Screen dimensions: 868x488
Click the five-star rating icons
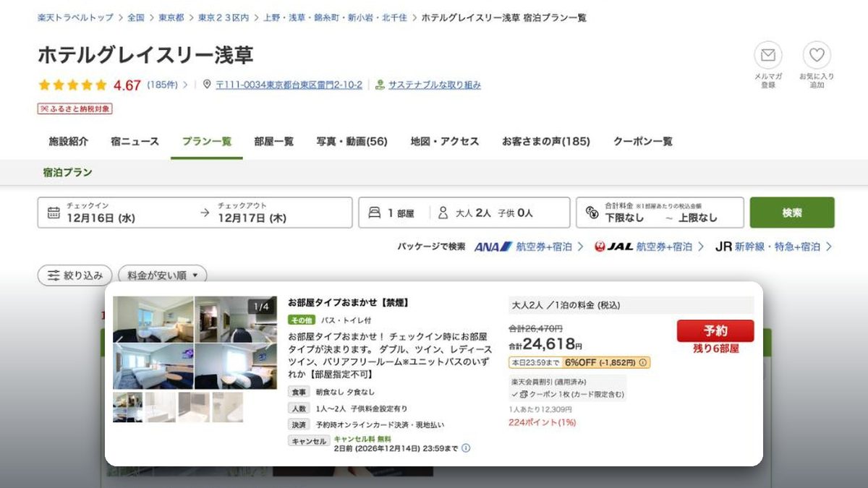pyautogui.click(x=72, y=85)
